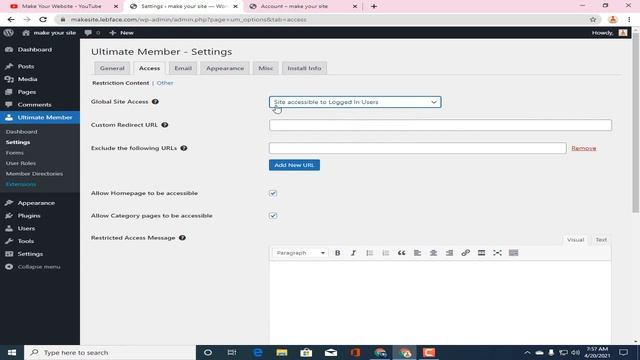The height and width of the screenshot is (360, 640).
Task: Apply blockquote formatting
Action: click(402, 253)
